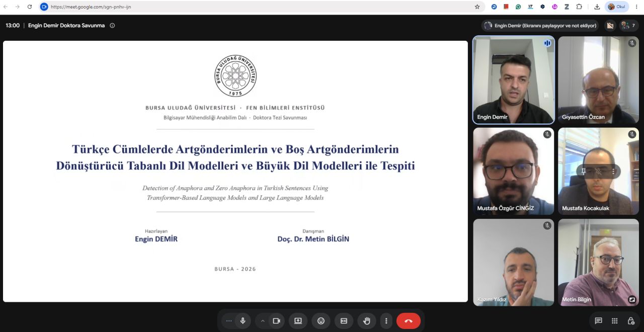The width and height of the screenshot is (644, 332).
Task: Click picture-in-picture icon on Metin Bilgin tile
Action: pyautogui.click(x=632, y=299)
